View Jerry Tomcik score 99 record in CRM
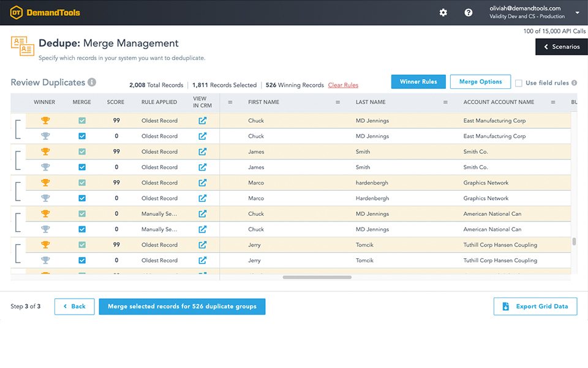The image size is (588, 368). point(203,245)
